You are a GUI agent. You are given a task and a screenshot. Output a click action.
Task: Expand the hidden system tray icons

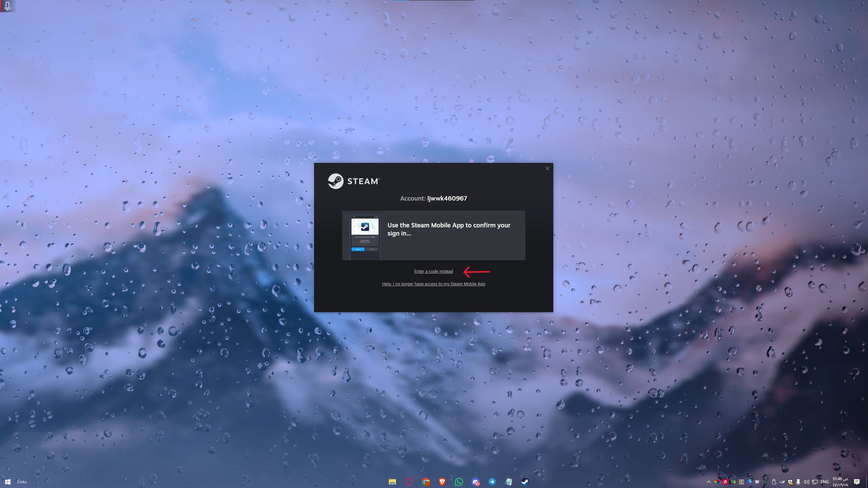(709, 482)
